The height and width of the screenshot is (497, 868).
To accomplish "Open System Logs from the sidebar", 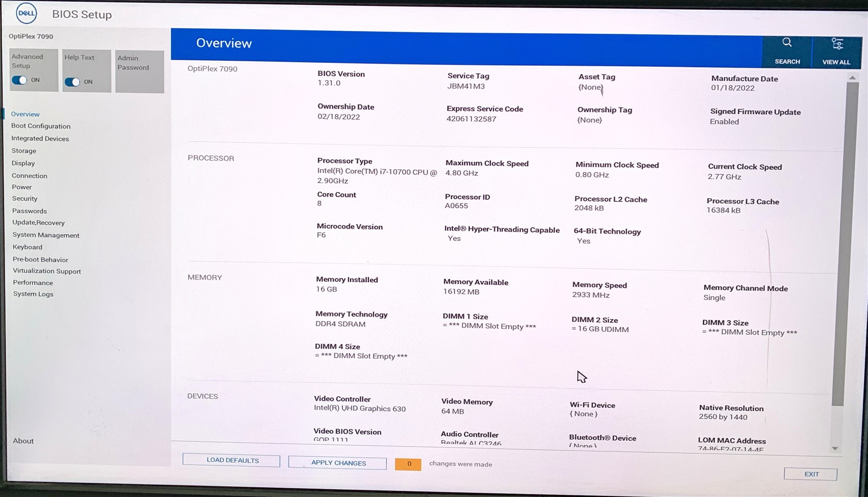I will [x=33, y=294].
